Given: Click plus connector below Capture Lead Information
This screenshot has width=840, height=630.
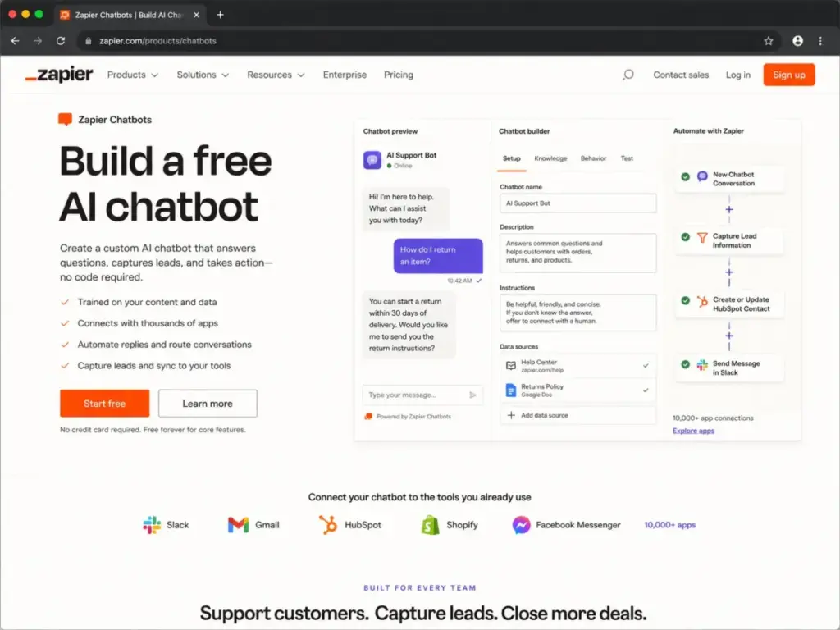Looking at the screenshot, I should (729, 272).
